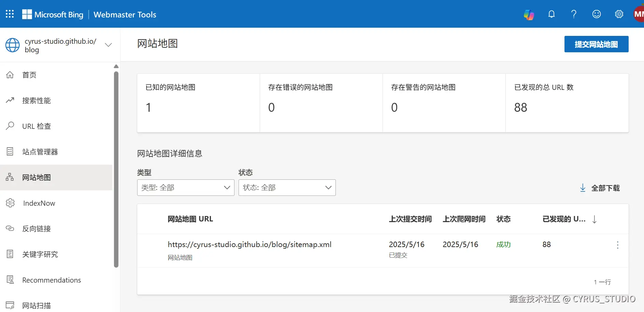Click the sidebar vertical scrollbar thumb

pyautogui.click(x=116, y=169)
